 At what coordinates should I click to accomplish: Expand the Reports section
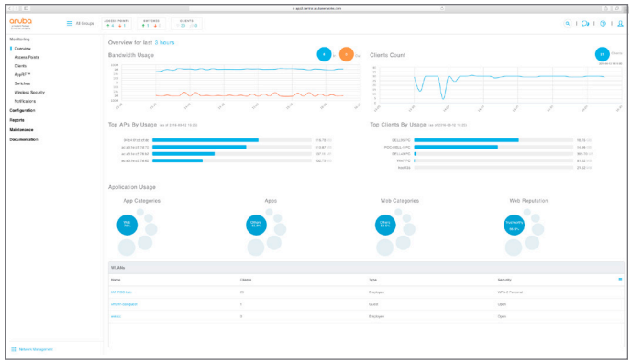click(x=17, y=120)
